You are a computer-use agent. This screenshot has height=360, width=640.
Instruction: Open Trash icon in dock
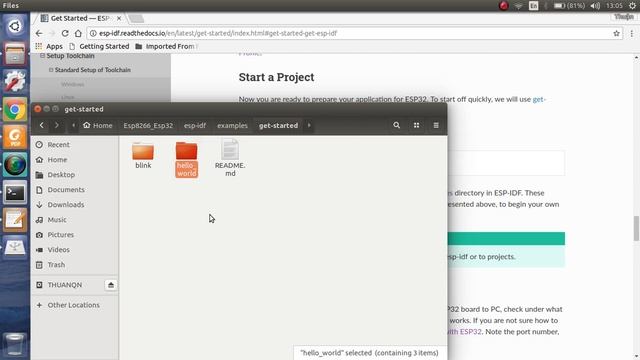coord(15,344)
